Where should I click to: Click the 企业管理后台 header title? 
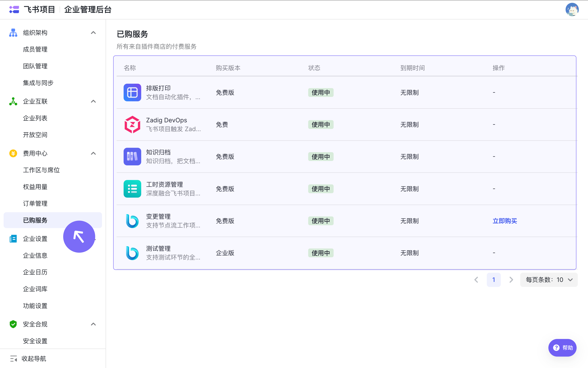tap(88, 10)
